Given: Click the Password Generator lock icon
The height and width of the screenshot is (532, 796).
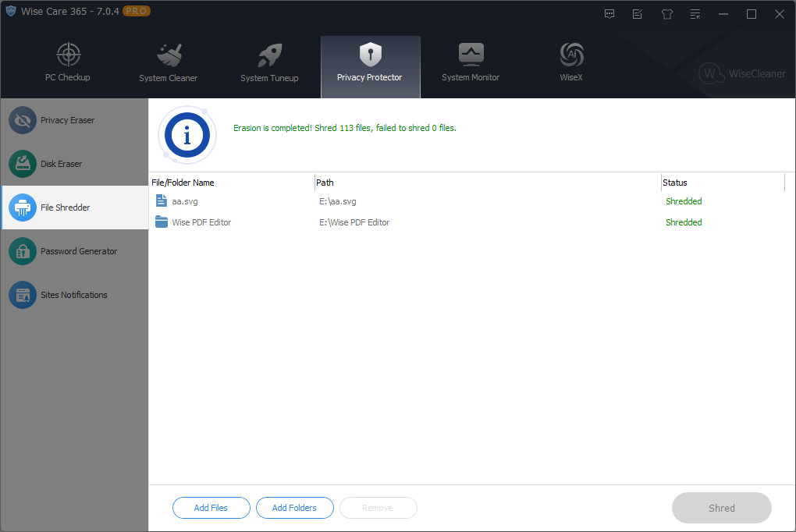Looking at the screenshot, I should click(23, 251).
